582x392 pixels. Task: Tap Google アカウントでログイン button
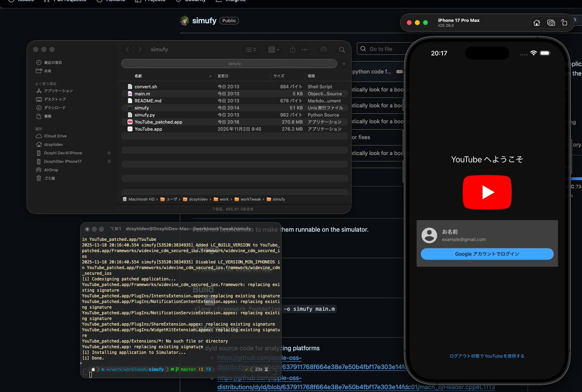[487, 254]
